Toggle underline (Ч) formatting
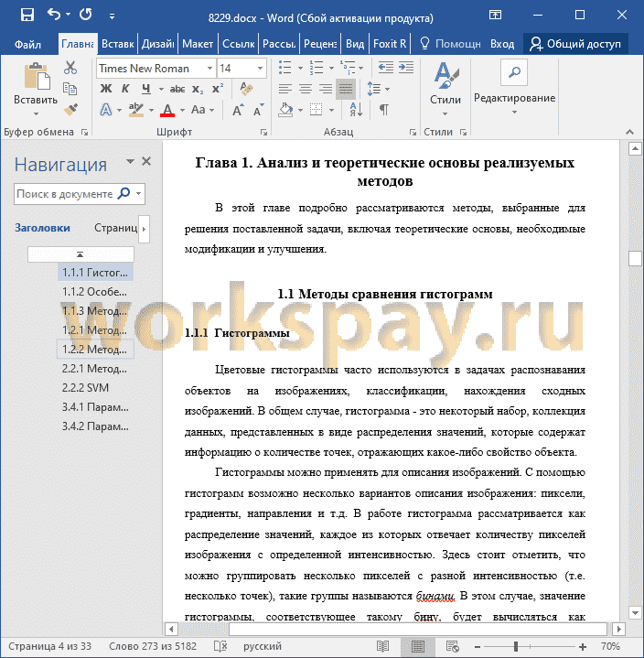 pos(145,89)
